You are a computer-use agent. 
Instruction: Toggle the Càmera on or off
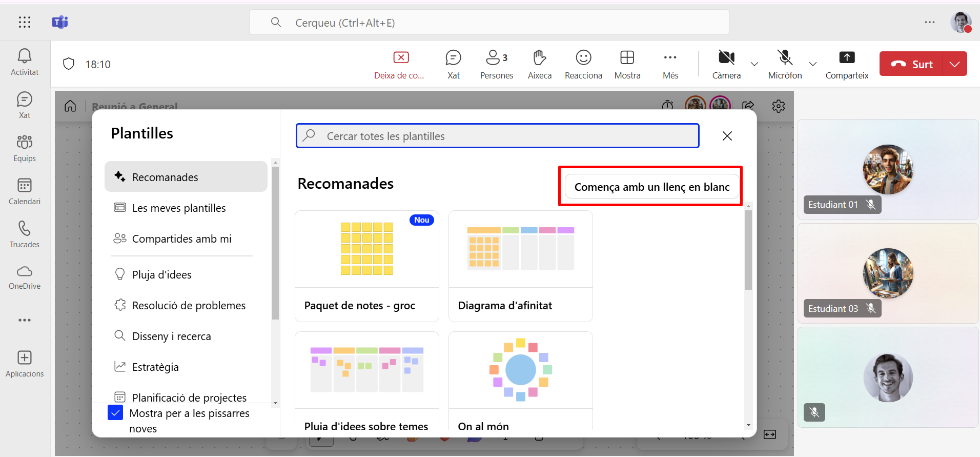726,64
